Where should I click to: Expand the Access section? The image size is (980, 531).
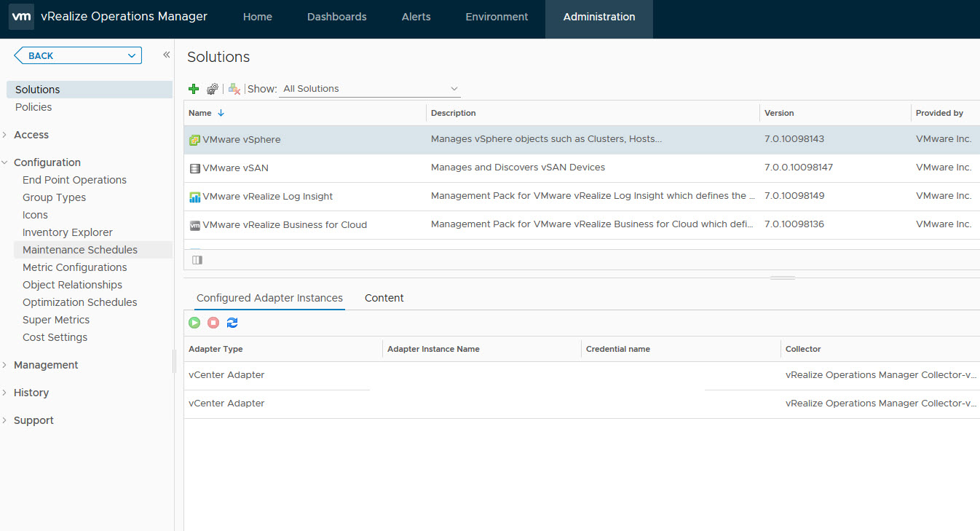[31, 135]
